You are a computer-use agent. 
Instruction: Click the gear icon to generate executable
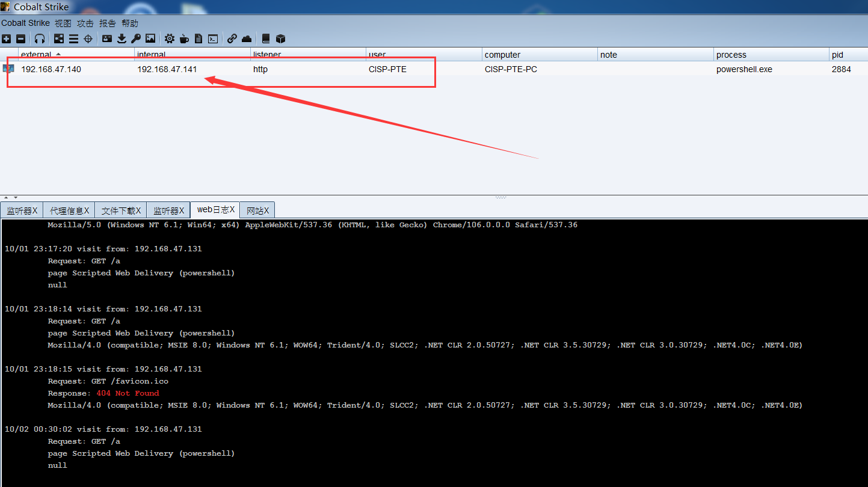[x=170, y=38]
